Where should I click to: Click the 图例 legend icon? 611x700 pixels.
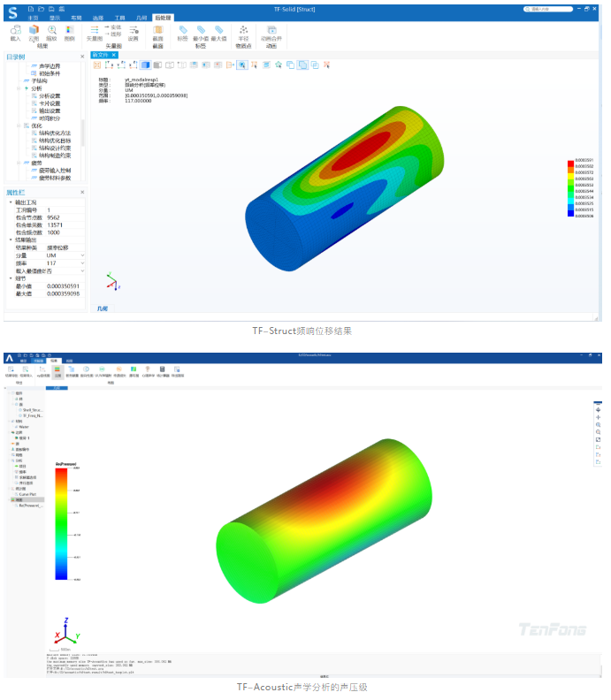pyautogui.click(x=70, y=30)
